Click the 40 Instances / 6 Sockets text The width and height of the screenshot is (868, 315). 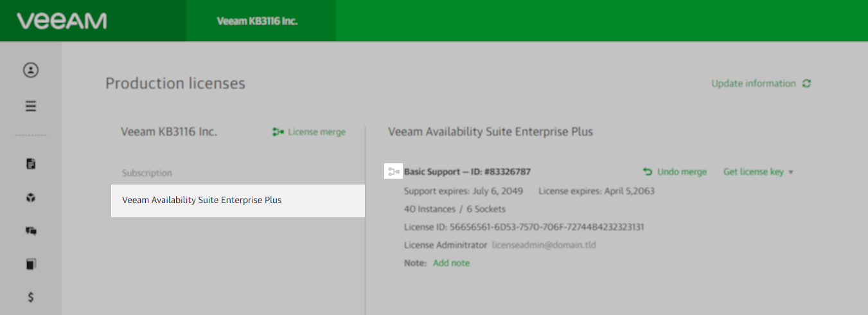click(455, 209)
